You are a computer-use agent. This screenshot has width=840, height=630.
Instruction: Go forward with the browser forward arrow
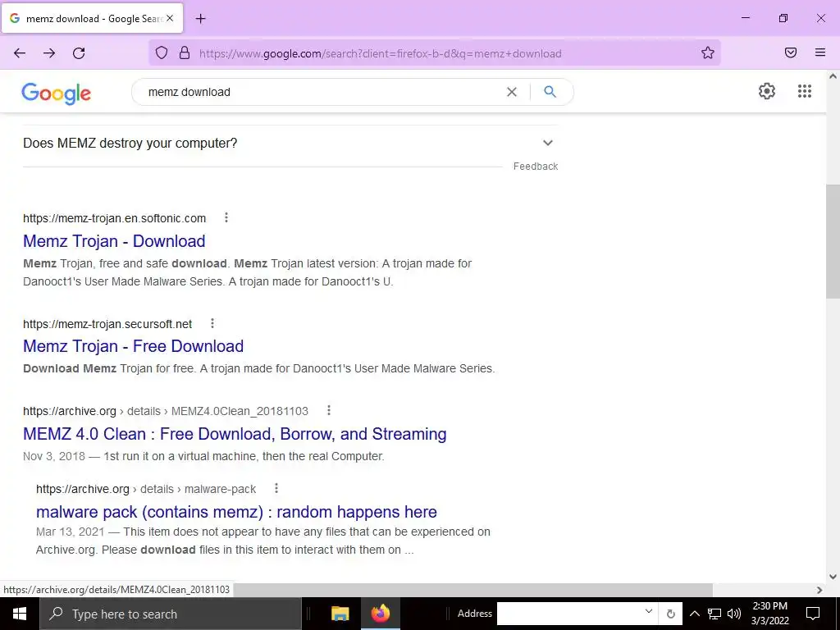pos(49,53)
